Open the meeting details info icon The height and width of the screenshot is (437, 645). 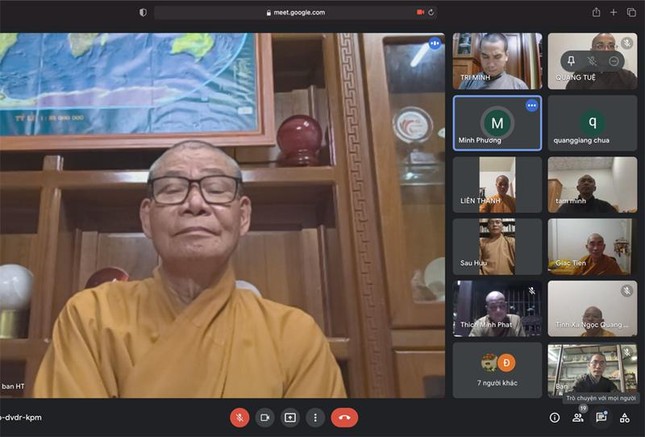pyautogui.click(x=555, y=417)
